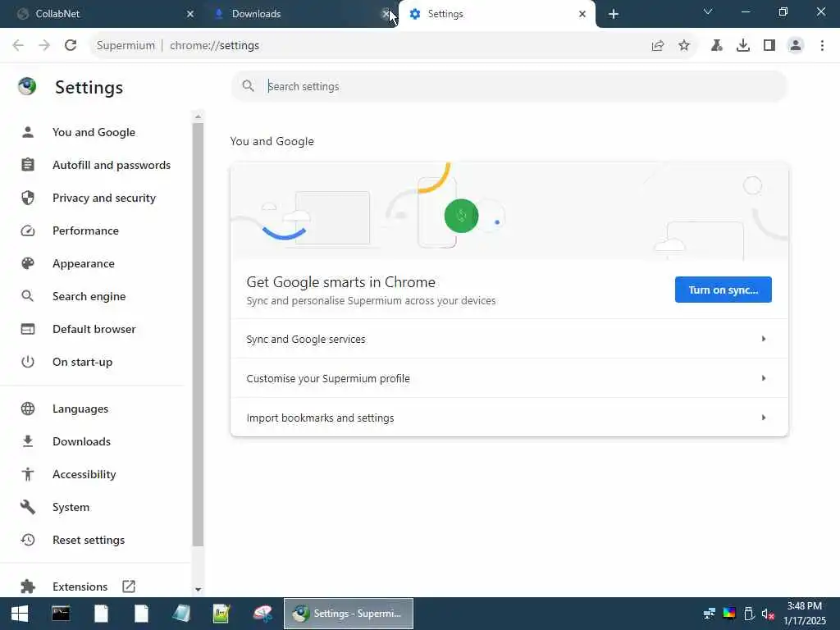Screen dimensions: 840x630
Task: Click the Supermium logo beside Settings heading
Action: 27,85
